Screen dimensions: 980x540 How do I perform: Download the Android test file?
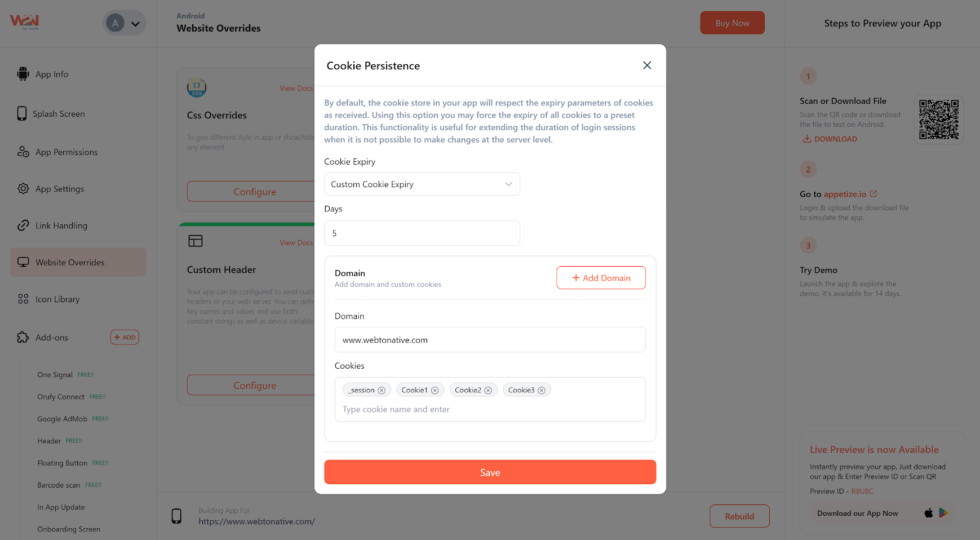pos(830,139)
